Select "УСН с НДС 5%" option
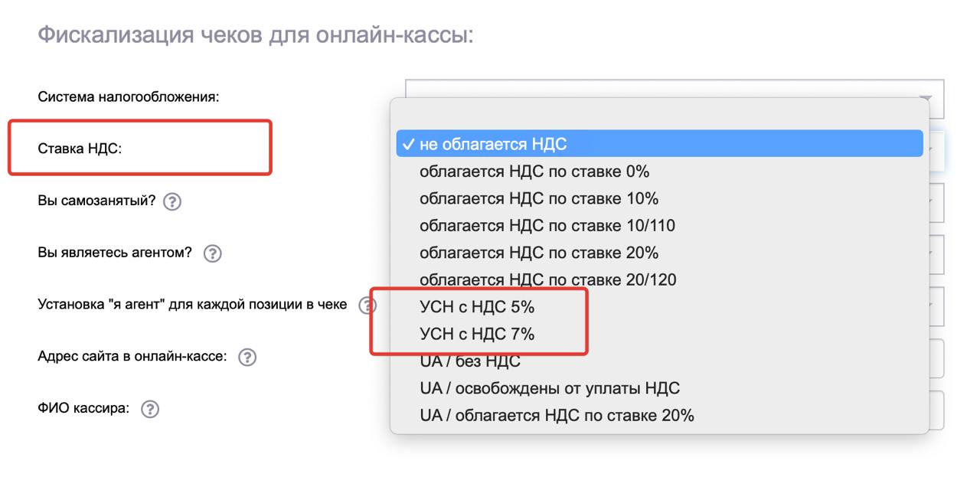Screen dimensions: 980x500 tap(476, 307)
